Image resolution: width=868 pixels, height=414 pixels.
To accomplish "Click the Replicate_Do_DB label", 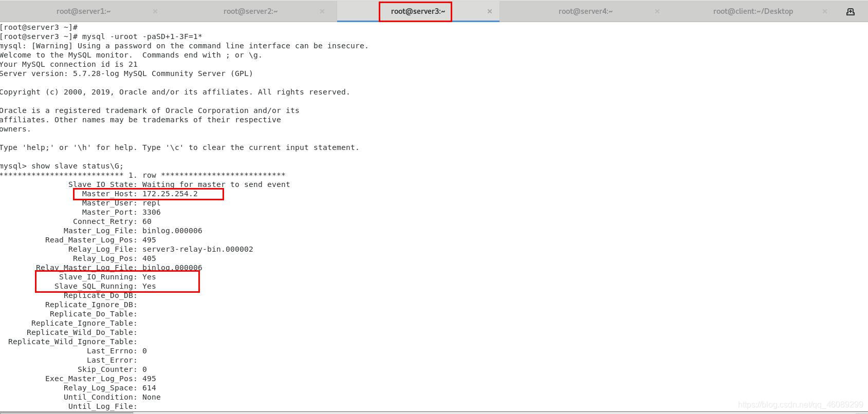I will [x=100, y=295].
